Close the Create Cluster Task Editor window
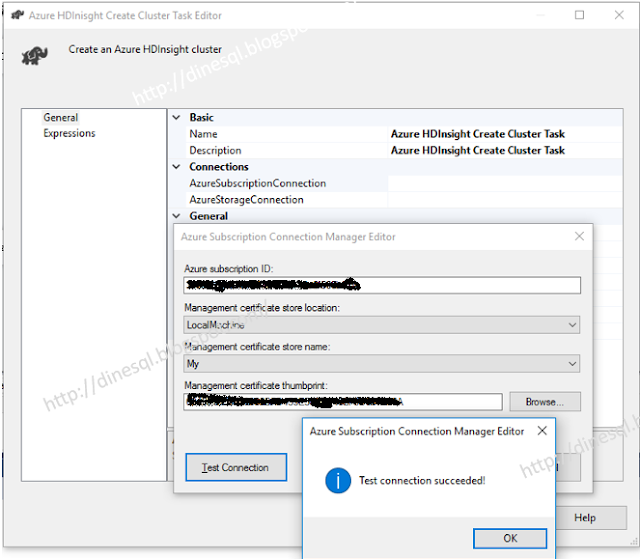640x559 pixels. 619,15
